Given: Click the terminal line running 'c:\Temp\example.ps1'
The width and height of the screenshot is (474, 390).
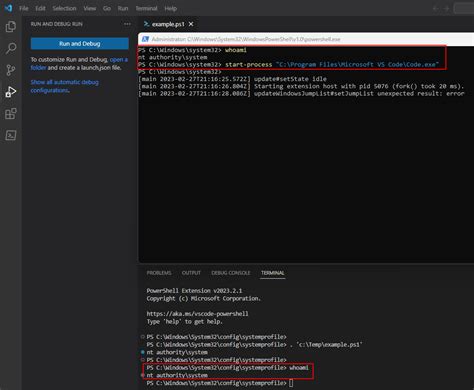Looking at the screenshot, I should [x=254, y=345].
